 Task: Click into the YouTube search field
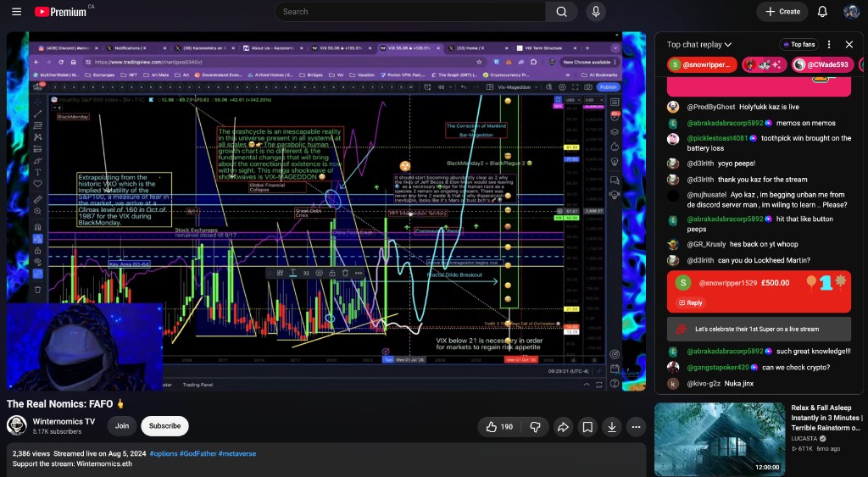pyautogui.click(x=410, y=12)
